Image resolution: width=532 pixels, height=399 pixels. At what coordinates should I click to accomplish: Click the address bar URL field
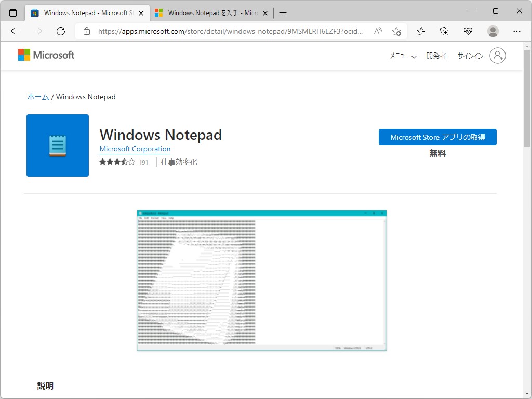230,31
